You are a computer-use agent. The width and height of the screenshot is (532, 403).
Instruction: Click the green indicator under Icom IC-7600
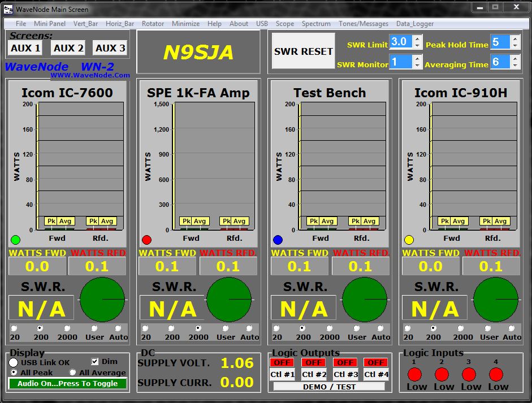tap(15, 240)
